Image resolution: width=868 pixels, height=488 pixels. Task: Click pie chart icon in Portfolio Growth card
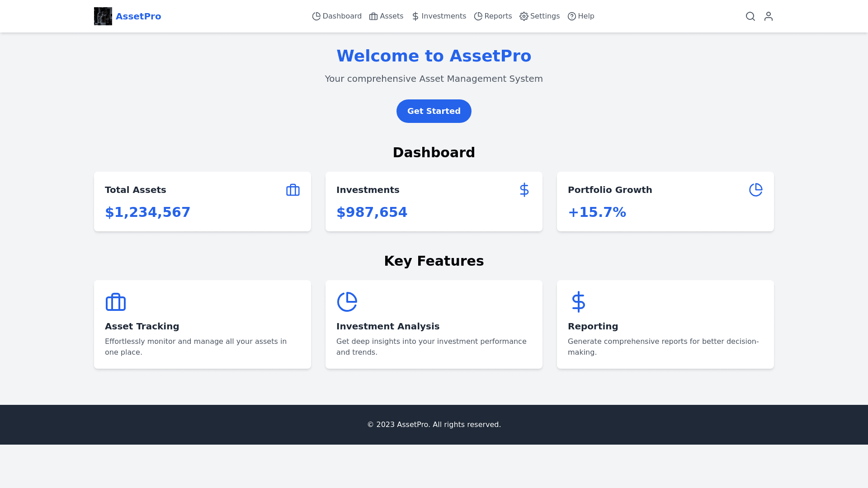[756, 190]
